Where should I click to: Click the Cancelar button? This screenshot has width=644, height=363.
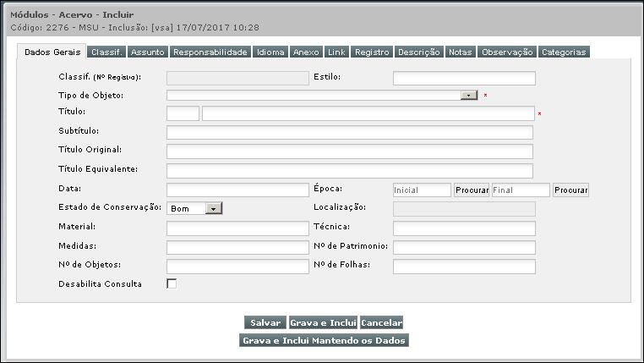(381, 322)
